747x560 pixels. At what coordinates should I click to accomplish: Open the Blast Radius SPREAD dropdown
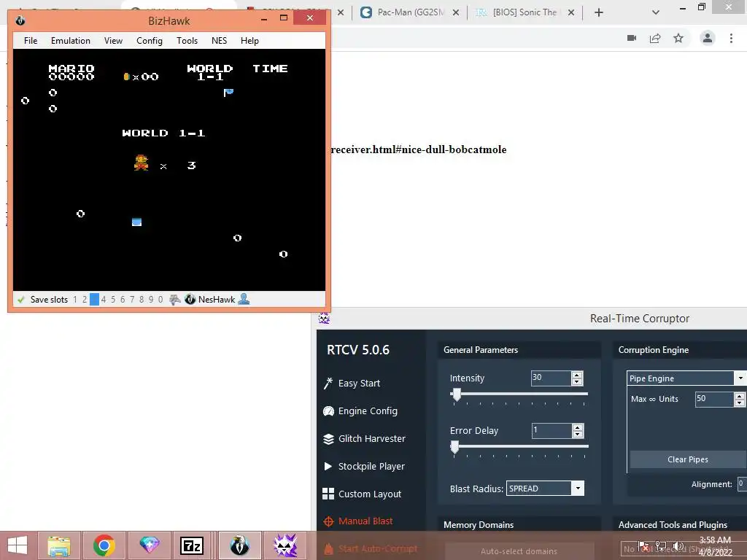[545, 489]
